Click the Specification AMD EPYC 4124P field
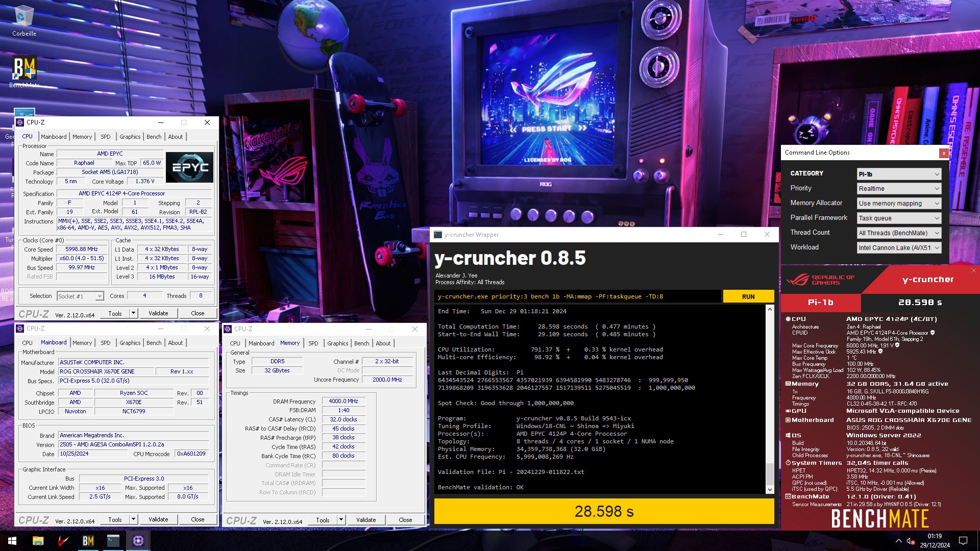Image resolution: width=980 pixels, height=551 pixels. pyautogui.click(x=134, y=193)
